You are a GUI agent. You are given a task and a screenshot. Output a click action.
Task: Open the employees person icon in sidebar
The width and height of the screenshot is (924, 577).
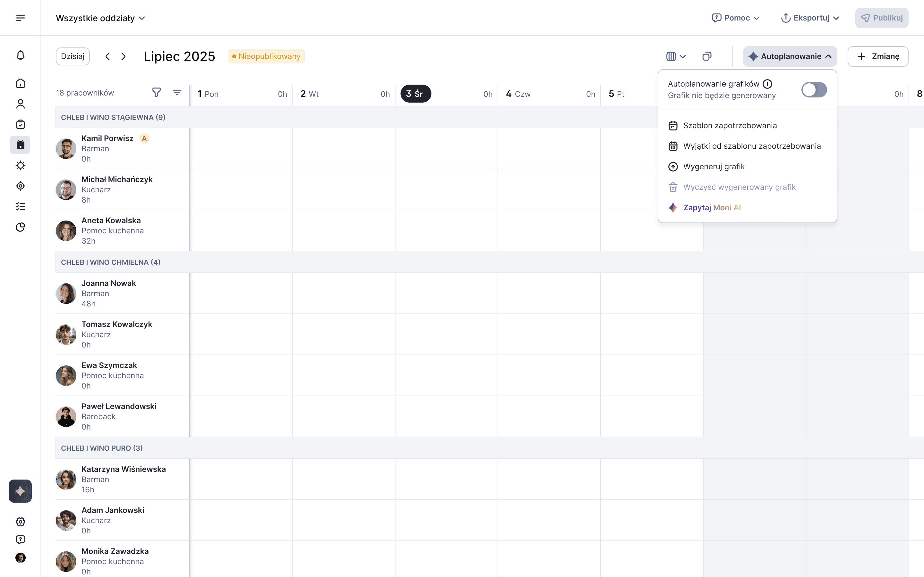tap(21, 104)
